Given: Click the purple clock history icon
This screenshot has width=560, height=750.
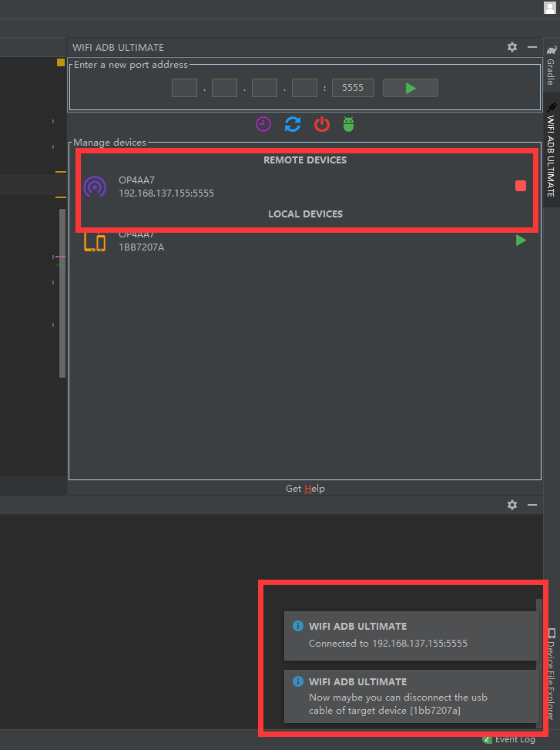Looking at the screenshot, I should (x=263, y=124).
